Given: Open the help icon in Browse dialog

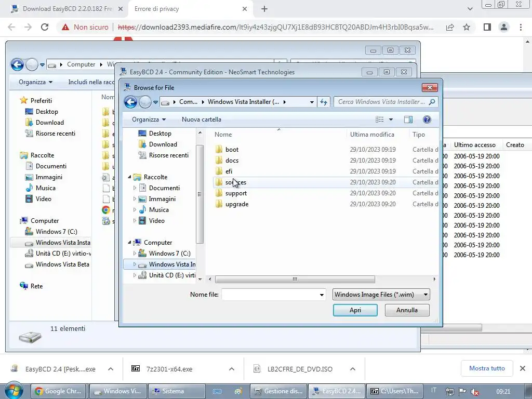Looking at the screenshot, I should (427, 119).
